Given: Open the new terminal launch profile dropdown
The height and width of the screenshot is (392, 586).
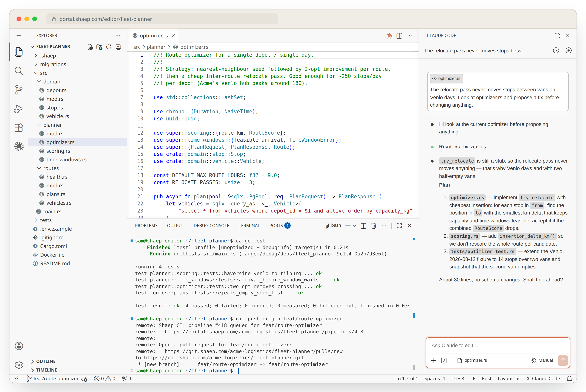Looking at the screenshot, I should (354, 226).
